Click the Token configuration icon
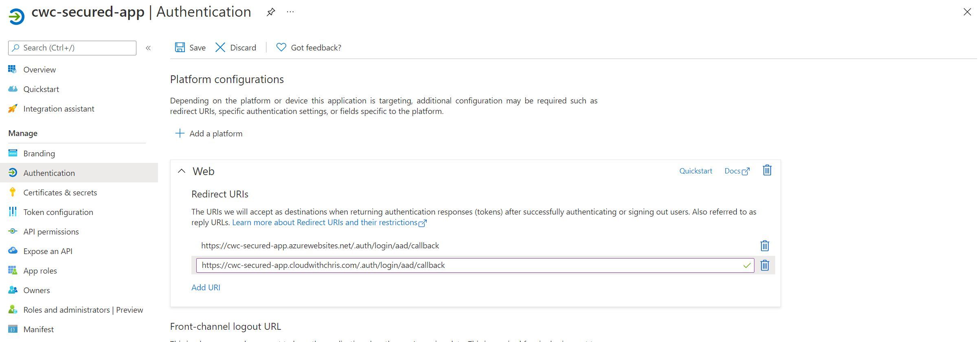980x342 pixels. click(13, 212)
